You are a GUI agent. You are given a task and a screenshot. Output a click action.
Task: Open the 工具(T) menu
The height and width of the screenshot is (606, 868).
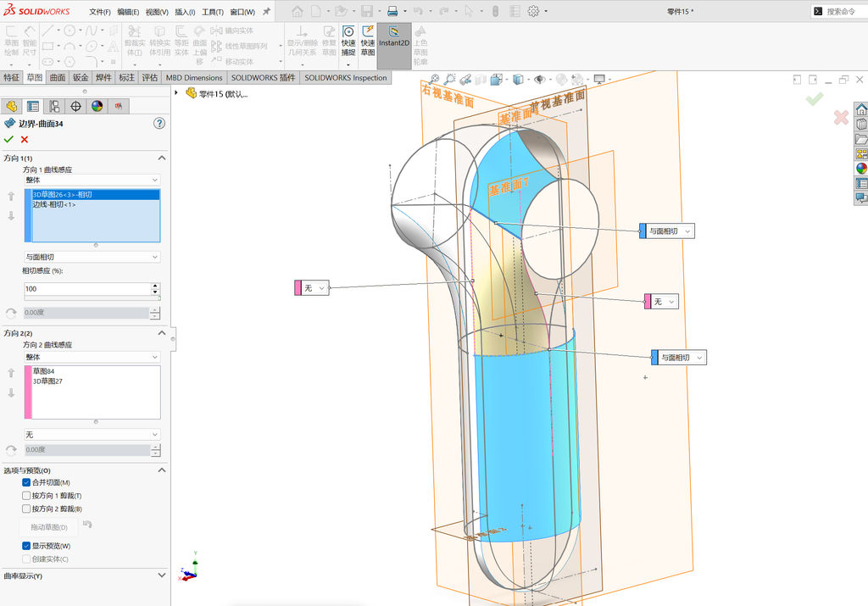(x=213, y=12)
